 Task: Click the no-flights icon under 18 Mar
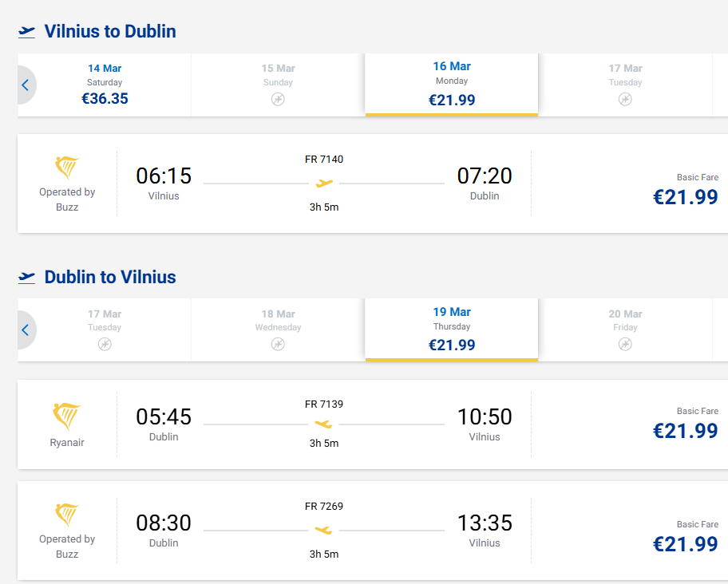278,344
